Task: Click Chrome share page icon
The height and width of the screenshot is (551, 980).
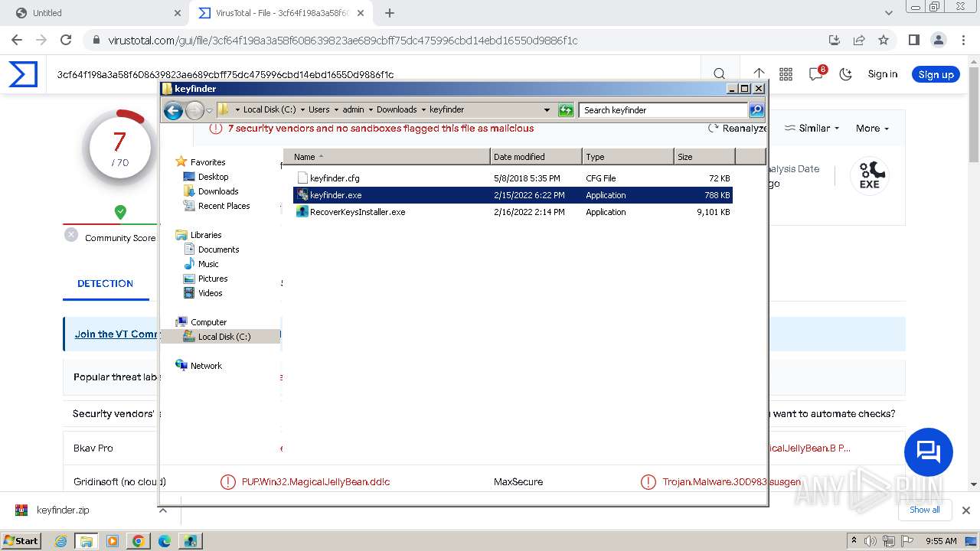Action: click(859, 40)
